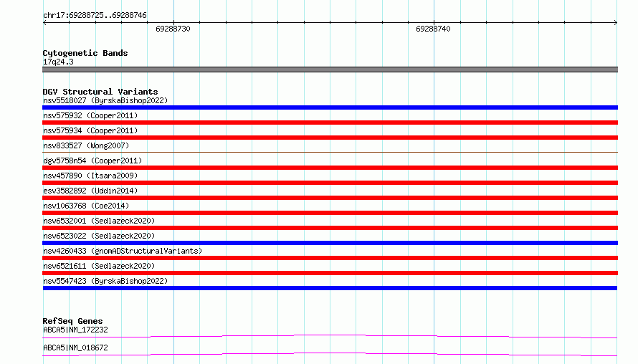Open variant nsv5518027 (ByrskaBishop2022) label
Image resolution: width=638 pixels, height=364 pixels.
[105, 100]
